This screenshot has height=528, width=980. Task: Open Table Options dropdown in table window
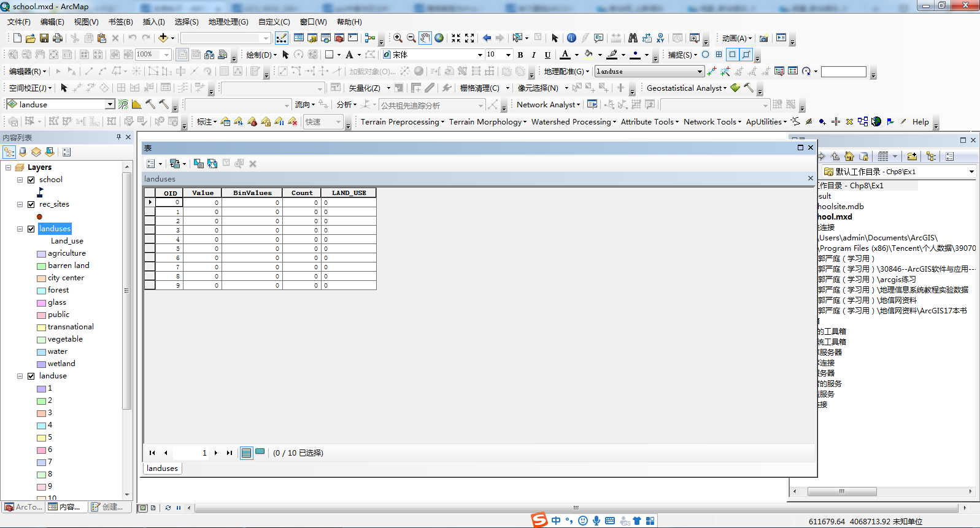pos(154,164)
